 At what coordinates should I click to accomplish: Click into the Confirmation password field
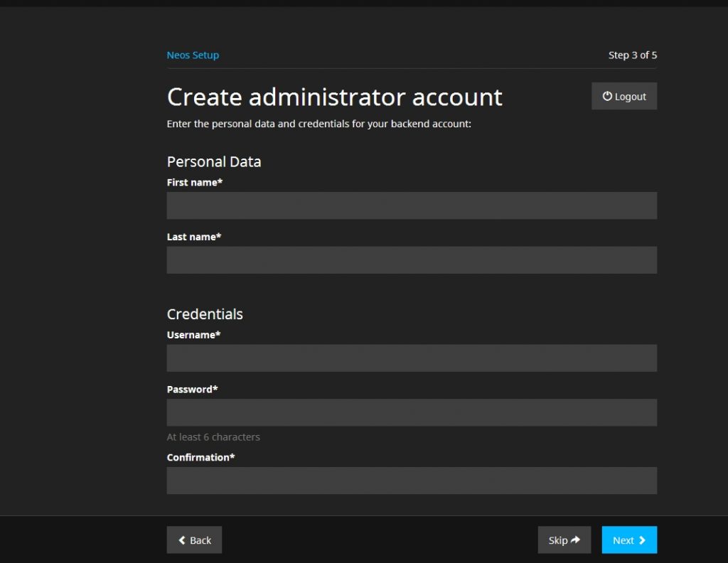click(x=412, y=481)
